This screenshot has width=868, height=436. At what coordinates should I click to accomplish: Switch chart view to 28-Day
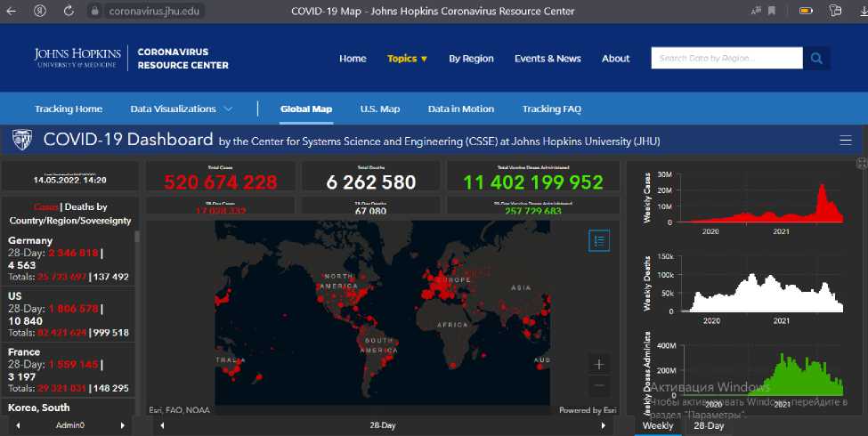709,426
